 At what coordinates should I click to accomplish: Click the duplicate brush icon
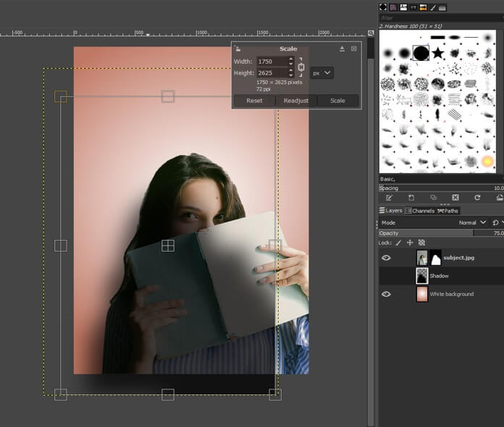[x=433, y=197]
